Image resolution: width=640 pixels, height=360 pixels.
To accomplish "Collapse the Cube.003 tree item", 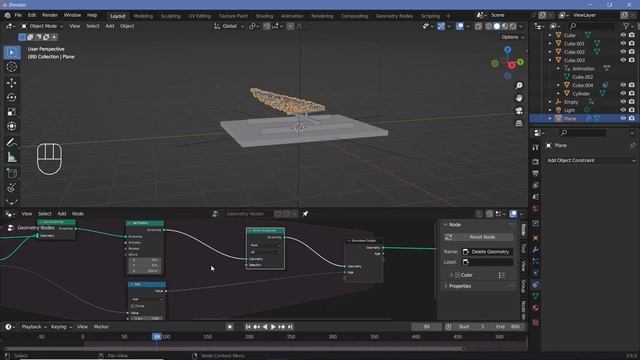I will 550,60.
